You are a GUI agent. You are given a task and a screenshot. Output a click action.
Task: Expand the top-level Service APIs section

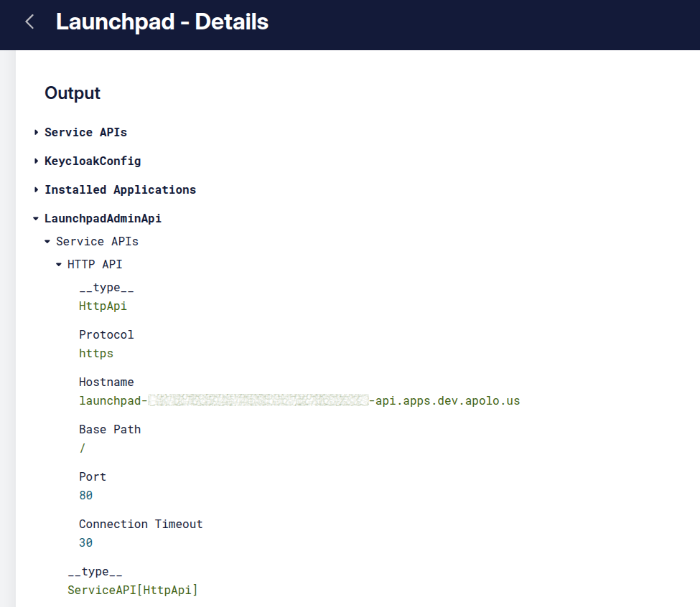(x=85, y=132)
